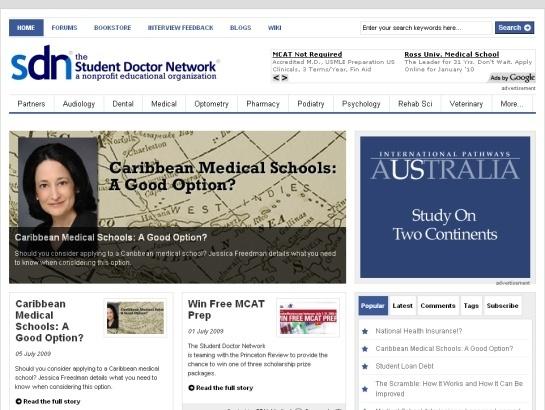Open the WIKI navigation item

(275, 28)
